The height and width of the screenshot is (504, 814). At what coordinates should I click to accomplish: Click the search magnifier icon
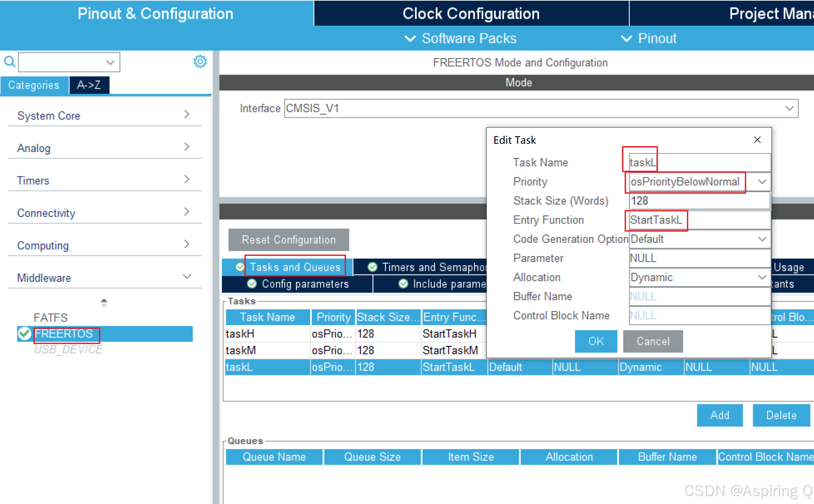tap(9, 62)
